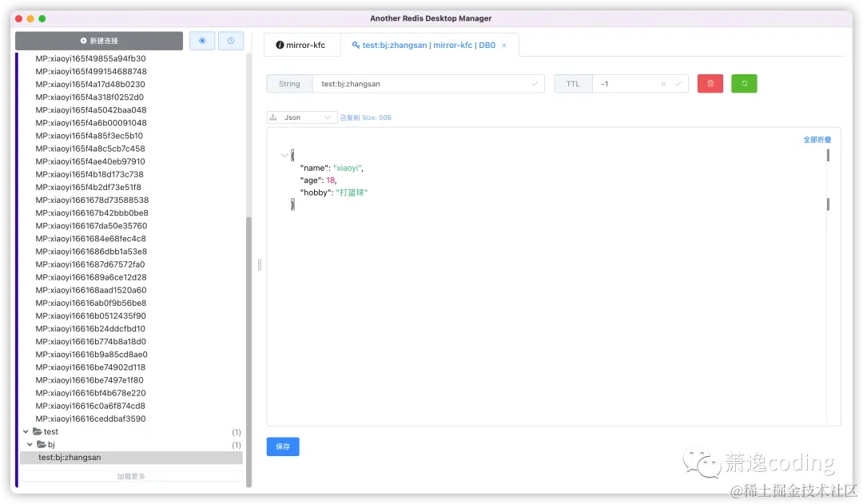Viewport: 863px width, 504px height.
Task: Select key MP:xiaoyi16616bf4b678e220
Action: click(91, 394)
